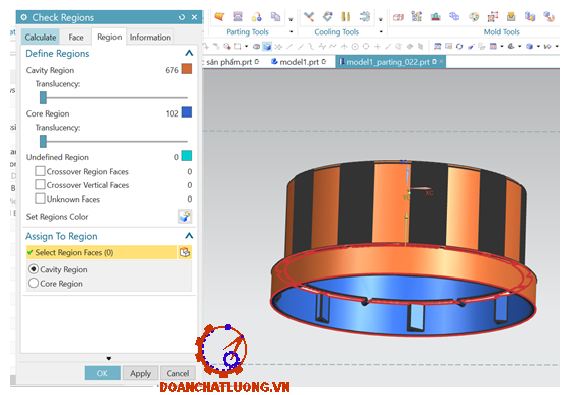Image resolution: width=582 pixels, height=395 pixels.
Task: Click the crossed-tools icon in the Cooling Tools group
Action: point(309,17)
